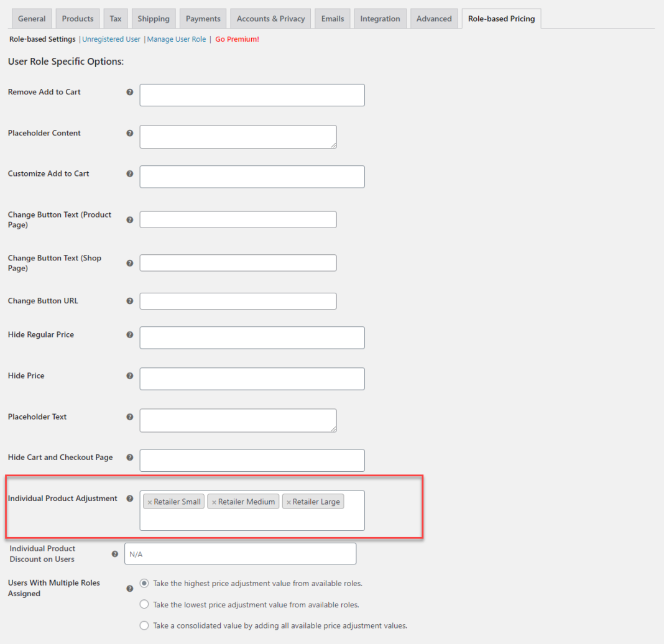Switch to the General tab
Screen dimensions: 664x644
(x=32, y=19)
